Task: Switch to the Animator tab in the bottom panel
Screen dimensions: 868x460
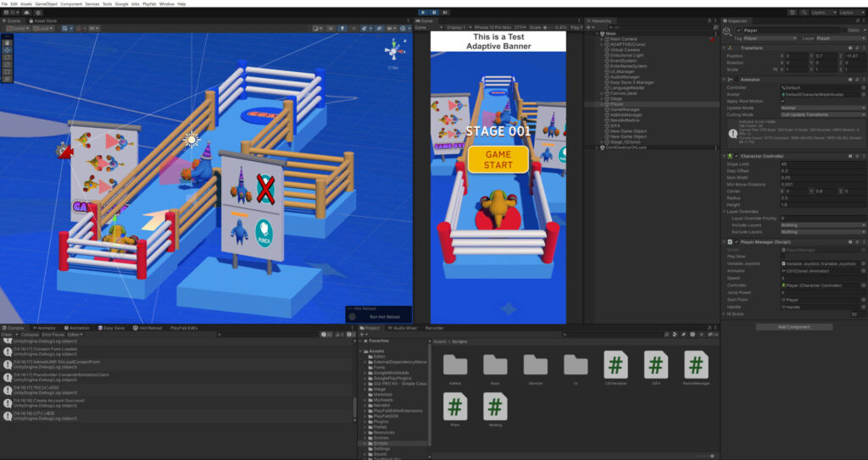Action: point(44,328)
